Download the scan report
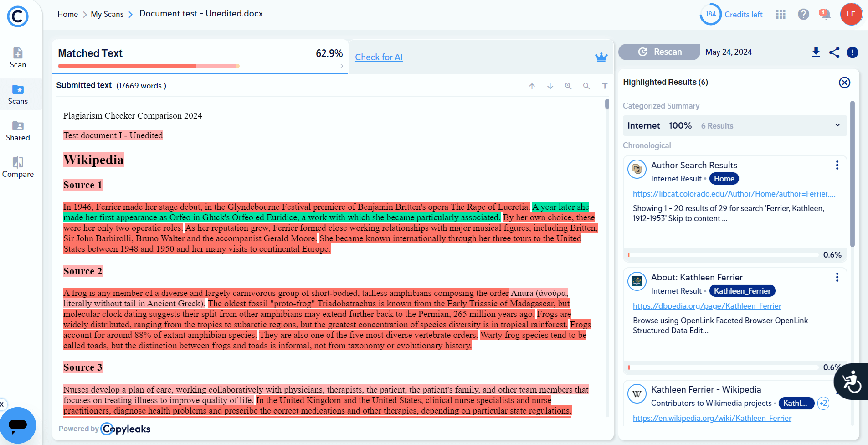 pos(816,52)
